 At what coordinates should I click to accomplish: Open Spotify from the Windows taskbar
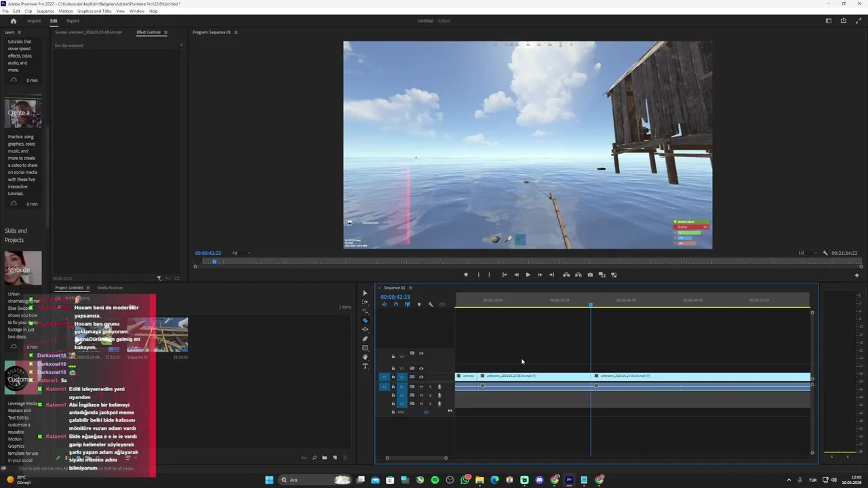(435, 480)
